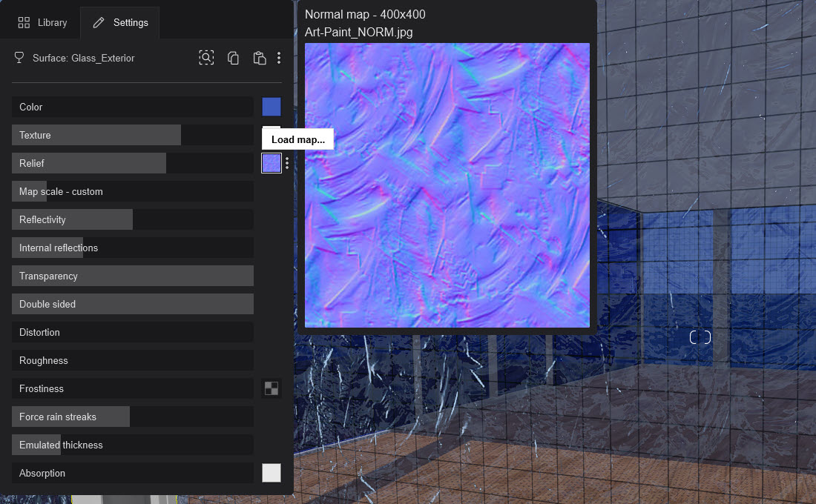Screen dimensions: 816x504
Task: Click the Frostiness checkered map slot
Action: [x=271, y=388]
